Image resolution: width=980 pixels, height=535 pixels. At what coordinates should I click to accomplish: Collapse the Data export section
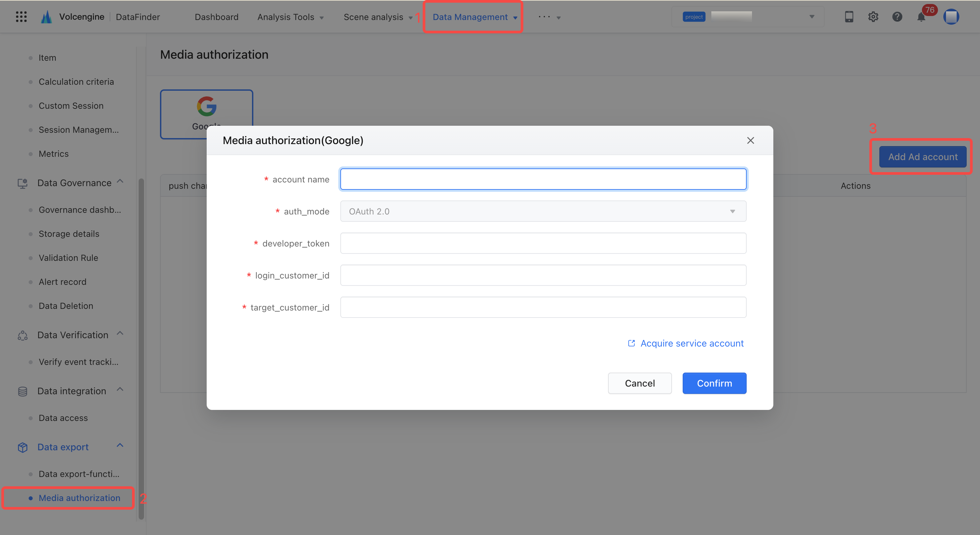(120, 445)
